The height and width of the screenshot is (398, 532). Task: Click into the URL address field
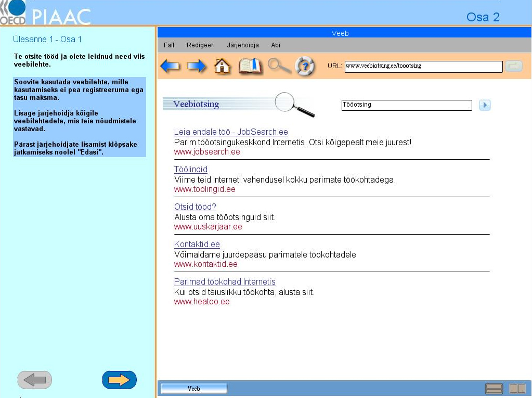point(423,66)
